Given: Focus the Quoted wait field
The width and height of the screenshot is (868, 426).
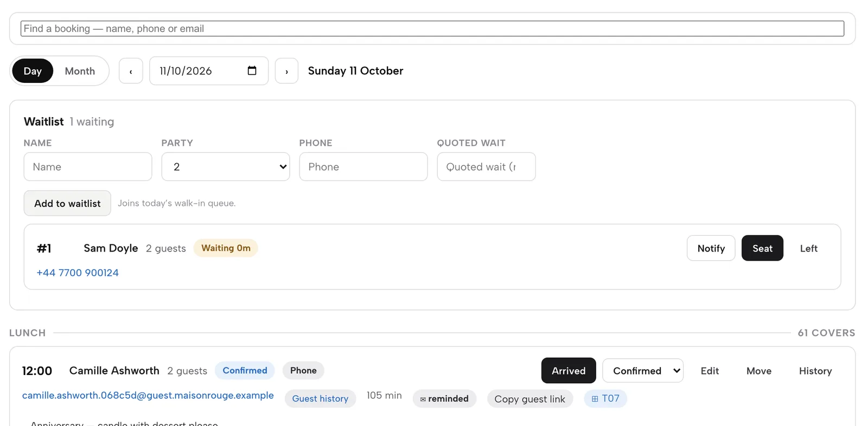Looking at the screenshot, I should tap(486, 166).
